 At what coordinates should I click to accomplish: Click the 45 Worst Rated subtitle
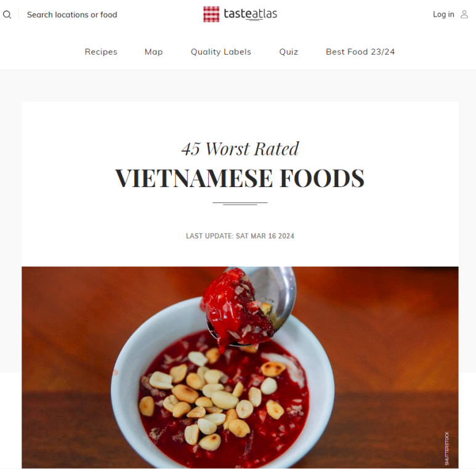click(x=240, y=149)
